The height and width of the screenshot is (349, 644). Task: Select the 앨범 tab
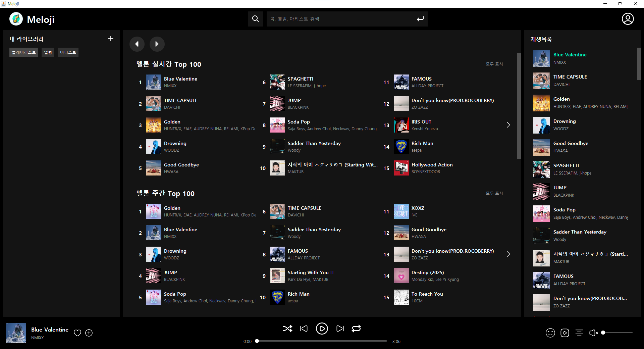click(48, 52)
